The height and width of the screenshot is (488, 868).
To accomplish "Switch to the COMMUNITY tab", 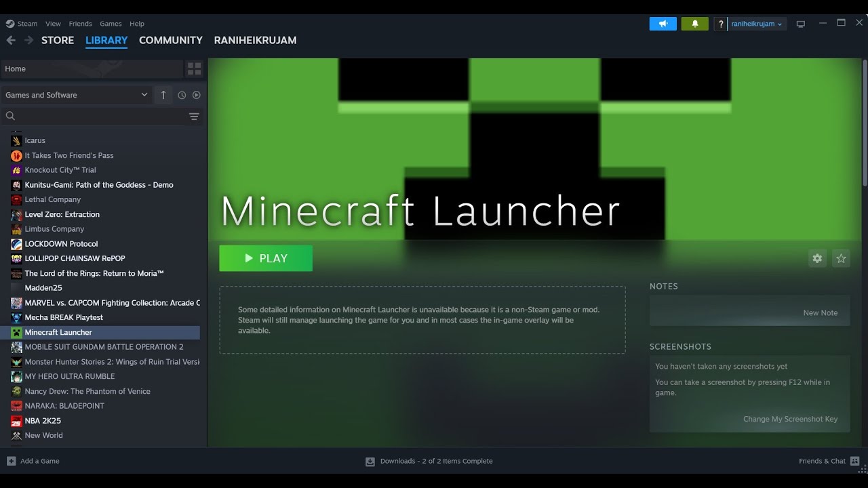I will 170,40.
